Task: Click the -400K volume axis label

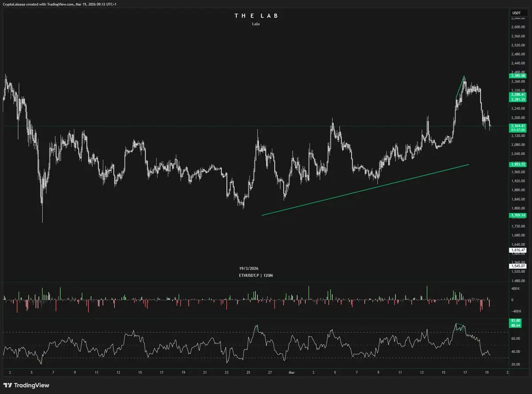Action: coord(516,311)
